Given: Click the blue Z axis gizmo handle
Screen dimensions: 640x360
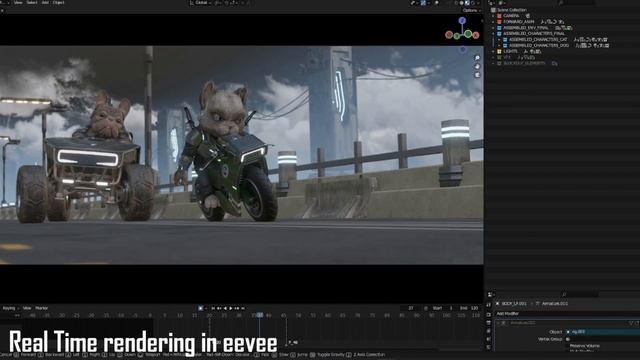Looking at the screenshot, I should coord(462,20).
